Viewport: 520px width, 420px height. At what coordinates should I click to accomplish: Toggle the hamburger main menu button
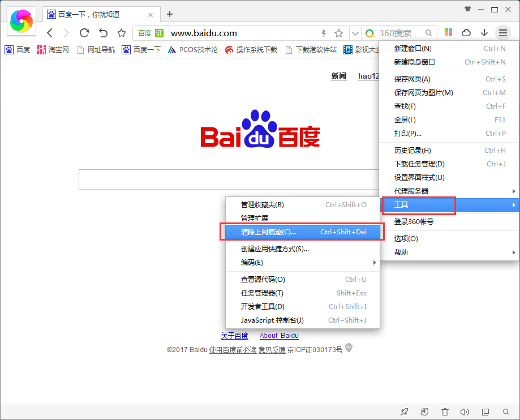(x=503, y=32)
